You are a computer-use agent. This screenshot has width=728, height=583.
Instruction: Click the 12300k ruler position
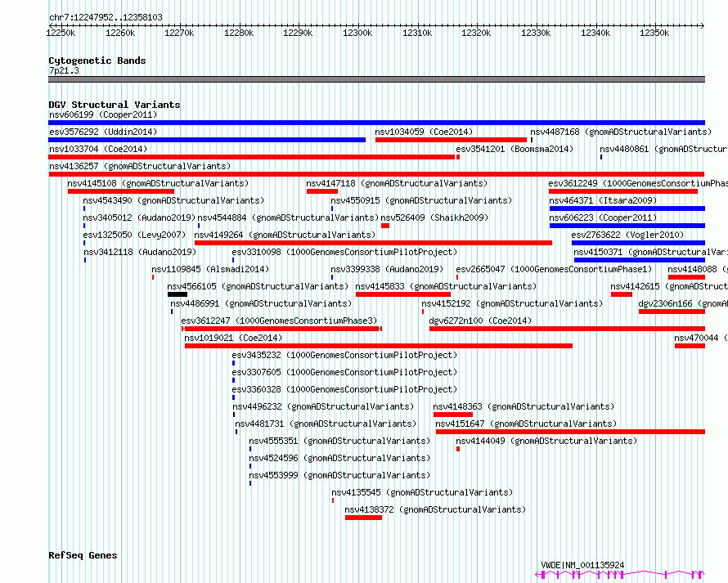tap(357, 33)
